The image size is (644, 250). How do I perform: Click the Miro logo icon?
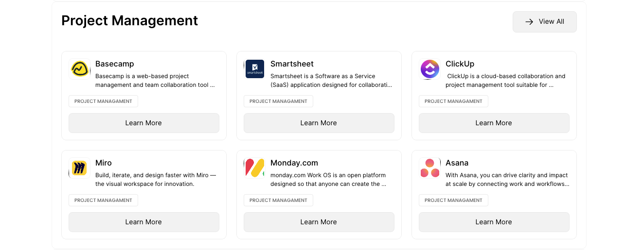79,168
